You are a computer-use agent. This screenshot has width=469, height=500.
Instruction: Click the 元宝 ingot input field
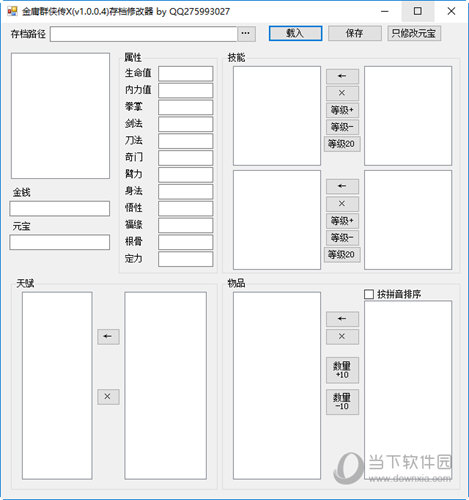coord(60,242)
